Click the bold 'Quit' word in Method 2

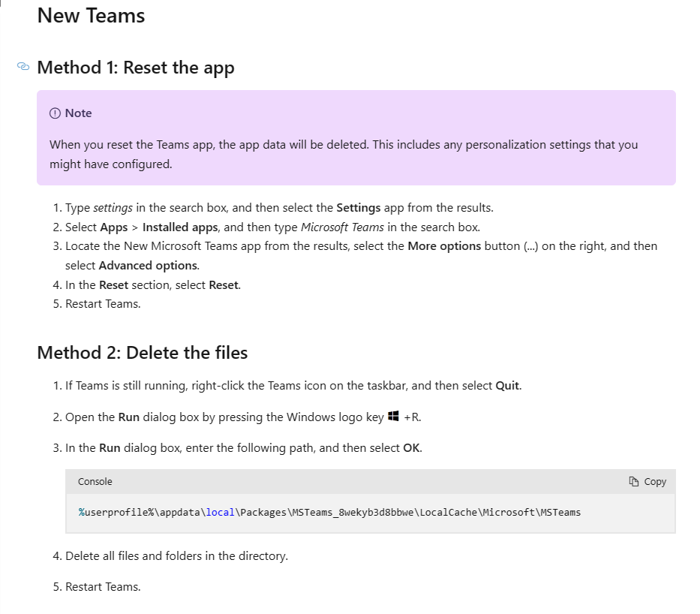click(x=508, y=385)
